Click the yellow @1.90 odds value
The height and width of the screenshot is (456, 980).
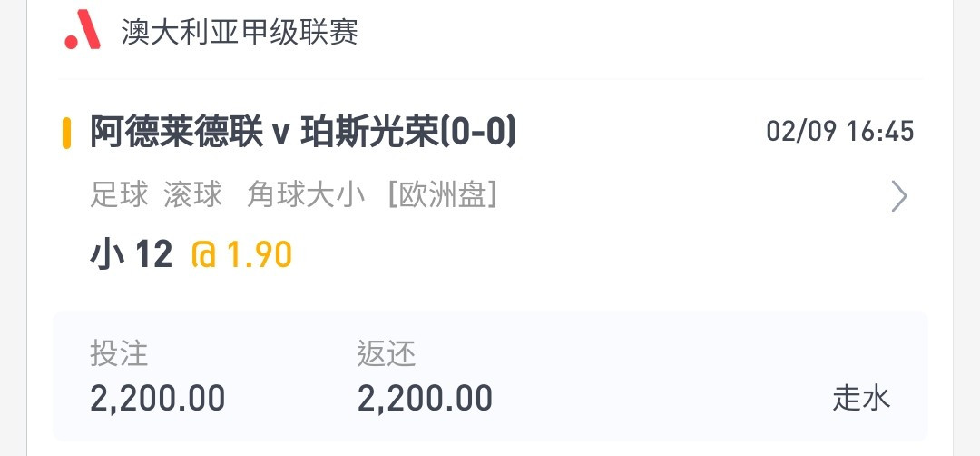[242, 255]
